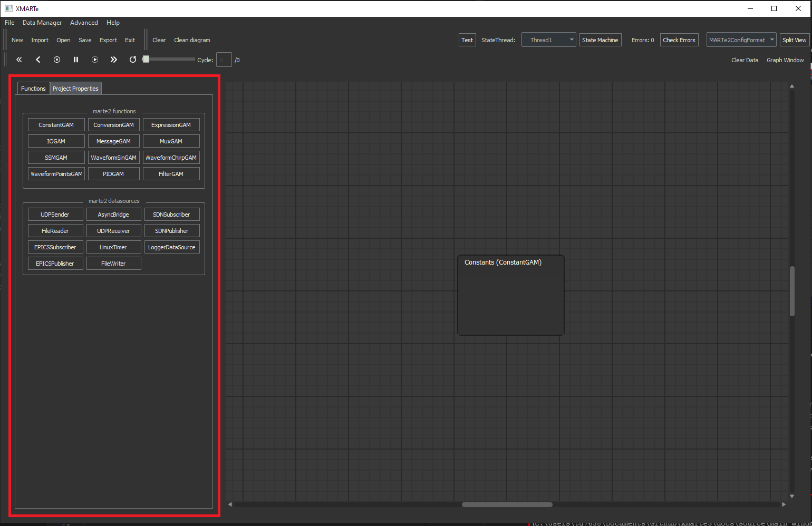Open the StateThread Thread1 dropdown
Image resolution: width=812 pixels, height=526 pixels.
click(548, 40)
